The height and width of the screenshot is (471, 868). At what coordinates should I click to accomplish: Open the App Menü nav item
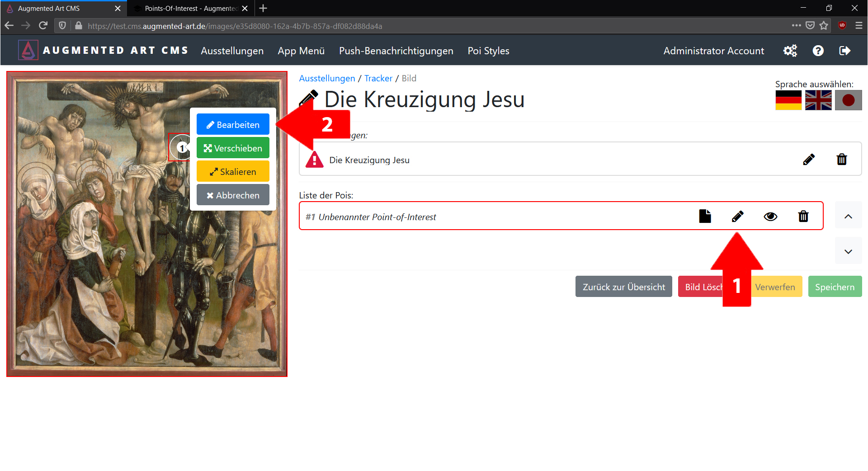301,51
